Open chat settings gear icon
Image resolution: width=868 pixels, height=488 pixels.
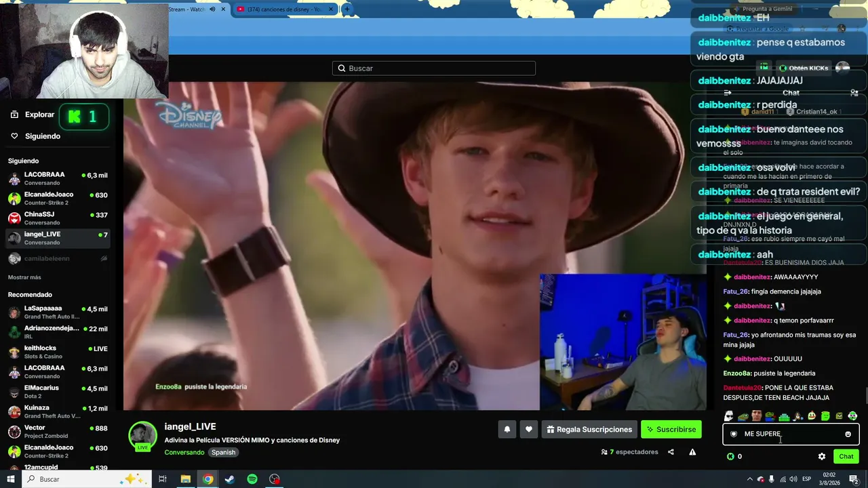pyautogui.click(x=822, y=456)
